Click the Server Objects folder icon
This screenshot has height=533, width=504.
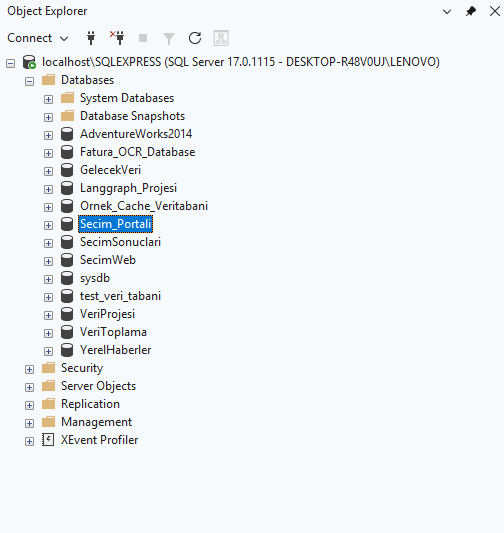click(x=48, y=386)
